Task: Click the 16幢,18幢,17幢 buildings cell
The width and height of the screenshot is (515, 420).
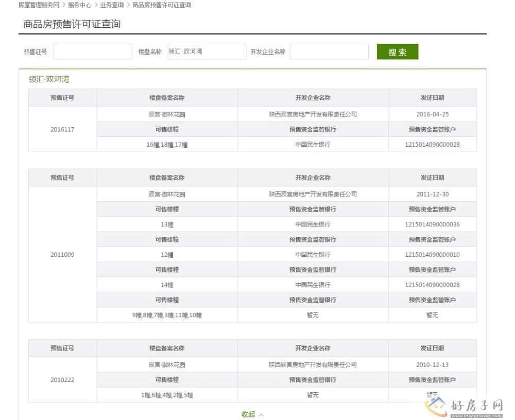Action: pos(167,145)
